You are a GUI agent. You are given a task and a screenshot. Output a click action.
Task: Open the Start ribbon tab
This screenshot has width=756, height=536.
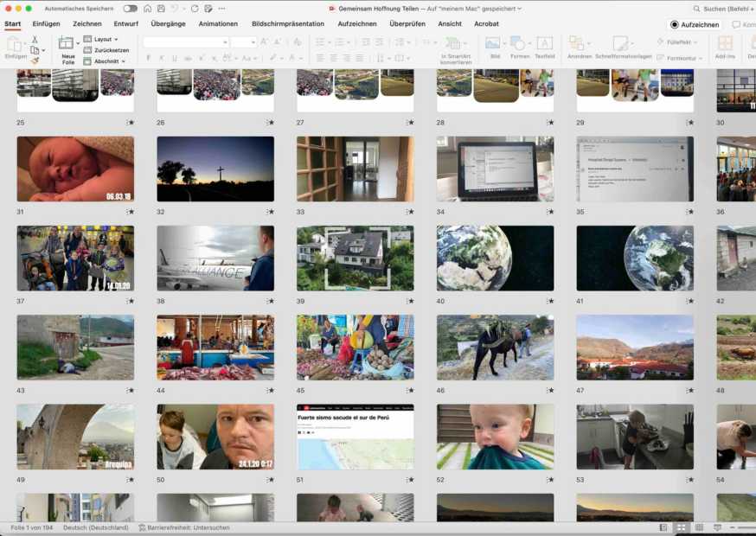pos(12,23)
